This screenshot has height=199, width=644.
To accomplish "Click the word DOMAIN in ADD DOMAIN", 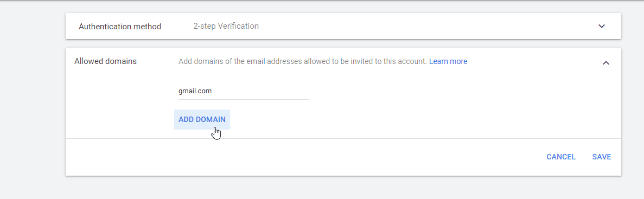I will tap(211, 119).
